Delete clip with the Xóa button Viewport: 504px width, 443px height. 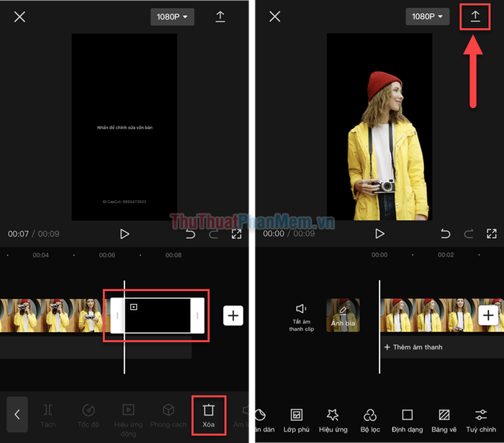pyautogui.click(x=209, y=416)
